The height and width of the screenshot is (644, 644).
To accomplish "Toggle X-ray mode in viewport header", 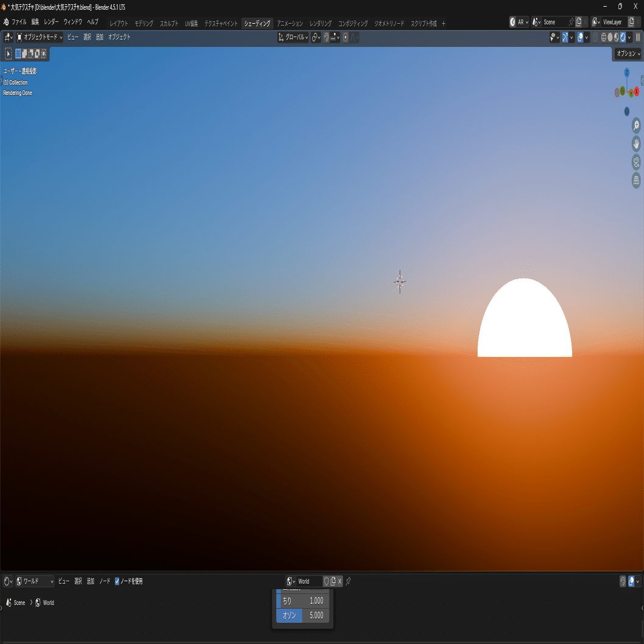I will 595,37.
